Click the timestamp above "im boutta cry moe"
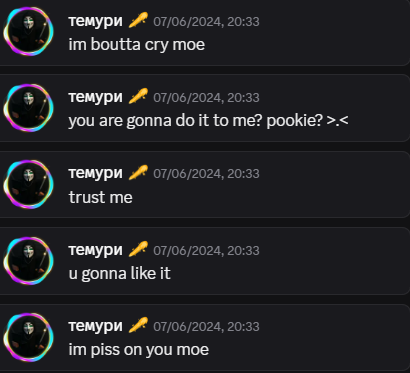Viewport: 410px width, 373px height. coord(206,22)
